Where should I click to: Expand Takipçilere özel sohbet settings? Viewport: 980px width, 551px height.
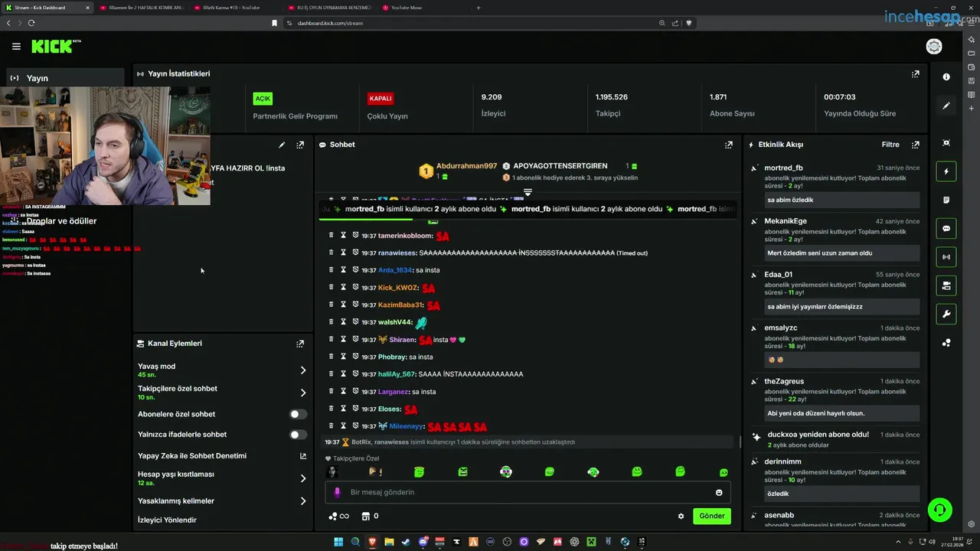[302, 393]
